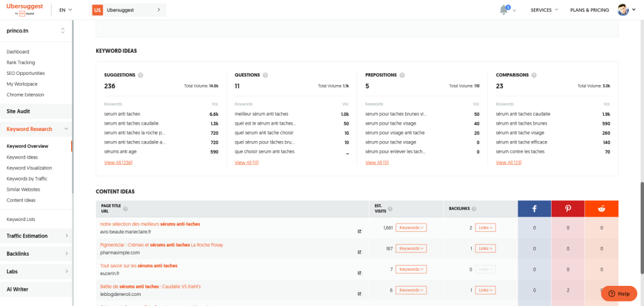Click the COMPARISONS help icon

tap(533, 76)
